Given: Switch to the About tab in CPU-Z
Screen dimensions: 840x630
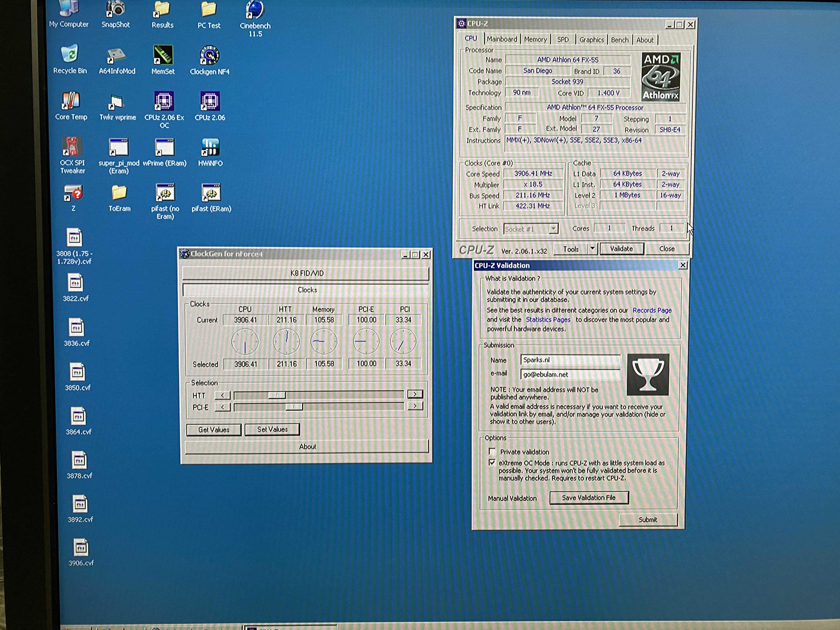Looking at the screenshot, I should [645, 40].
